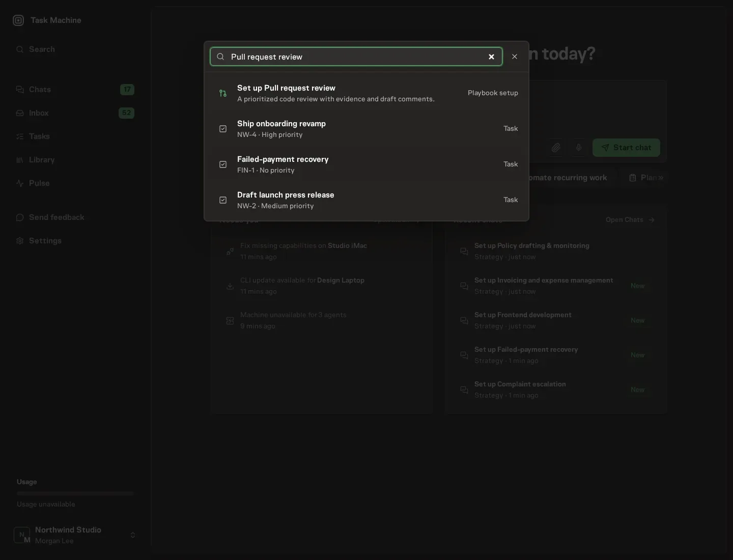This screenshot has height=560, width=733.
Task: Open Search in the sidebar
Action: [75, 49]
